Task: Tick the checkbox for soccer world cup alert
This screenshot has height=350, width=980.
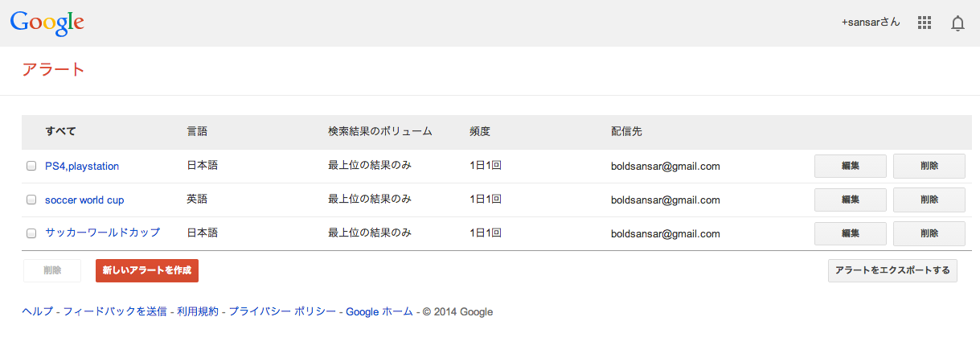Action: coord(31,200)
